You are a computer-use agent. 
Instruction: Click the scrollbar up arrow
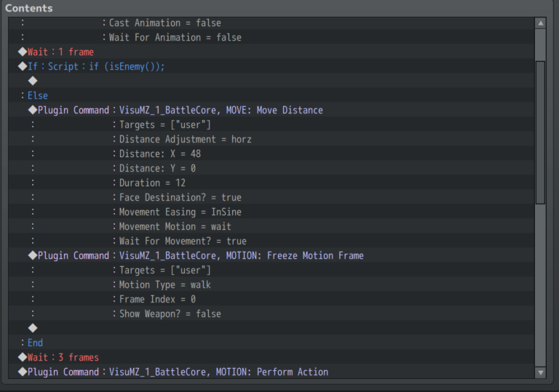click(541, 23)
